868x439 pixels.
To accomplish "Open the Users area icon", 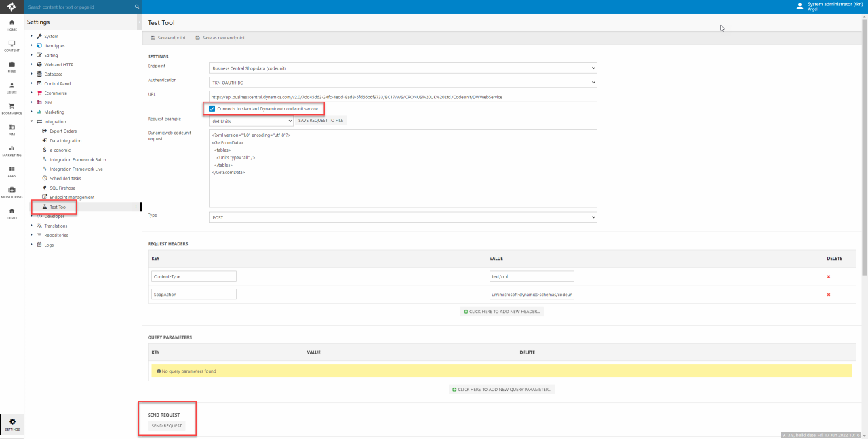I will 12,87.
